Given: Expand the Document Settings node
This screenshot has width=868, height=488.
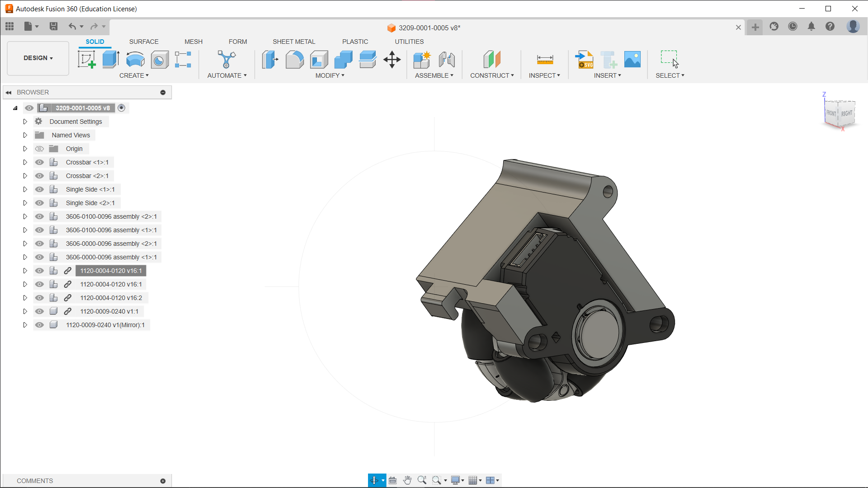Looking at the screenshot, I should (x=25, y=122).
